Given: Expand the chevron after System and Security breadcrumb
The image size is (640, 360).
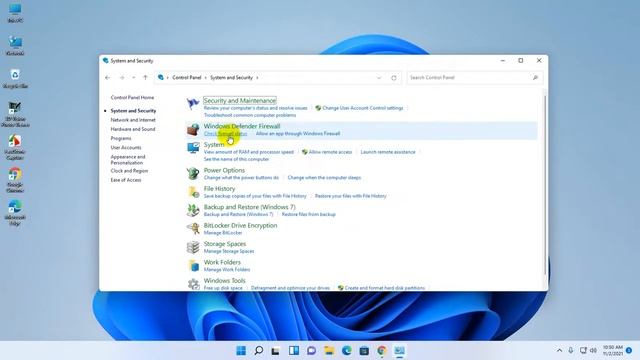Looking at the screenshot, I should click(x=257, y=78).
